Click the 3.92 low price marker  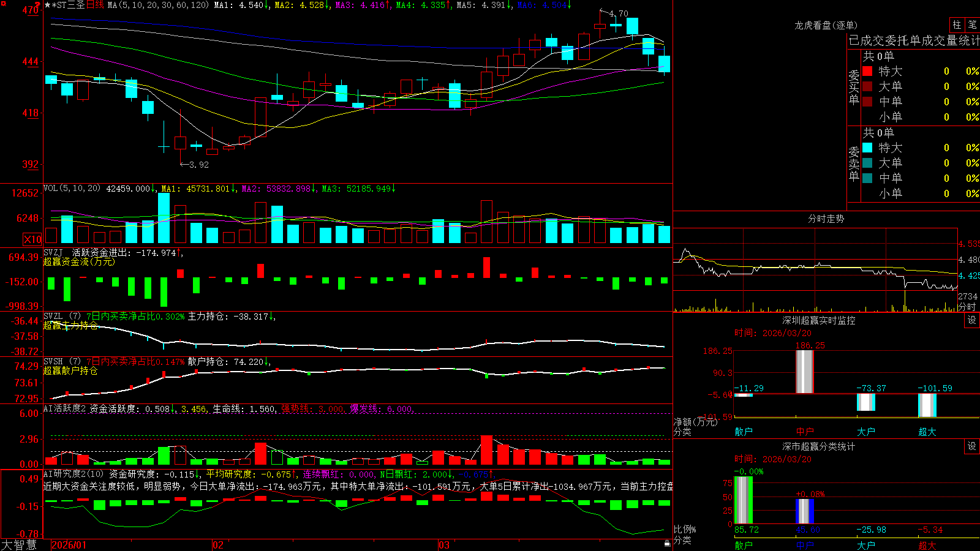click(x=198, y=165)
